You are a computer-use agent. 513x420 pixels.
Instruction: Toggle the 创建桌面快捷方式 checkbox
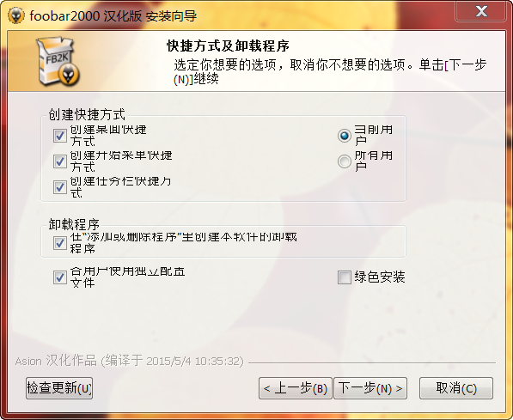pyautogui.click(x=60, y=136)
